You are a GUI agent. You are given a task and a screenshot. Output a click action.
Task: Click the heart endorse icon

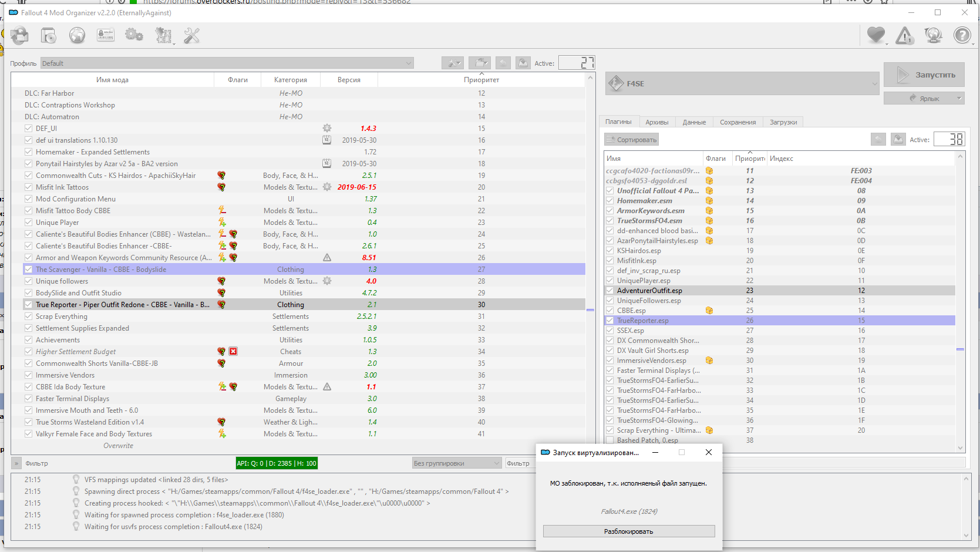[x=876, y=36]
